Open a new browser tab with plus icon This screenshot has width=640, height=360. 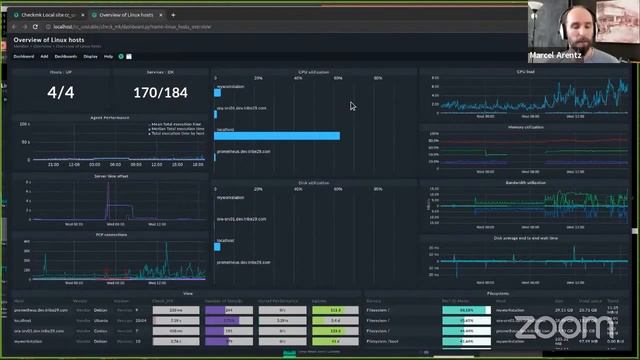[x=173, y=15]
